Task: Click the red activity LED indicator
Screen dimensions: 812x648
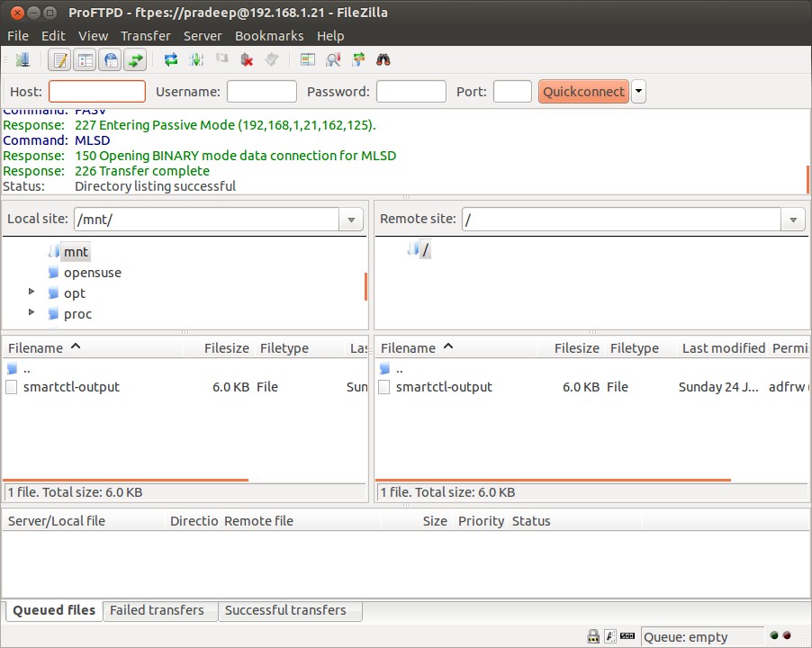Action: point(787,635)
